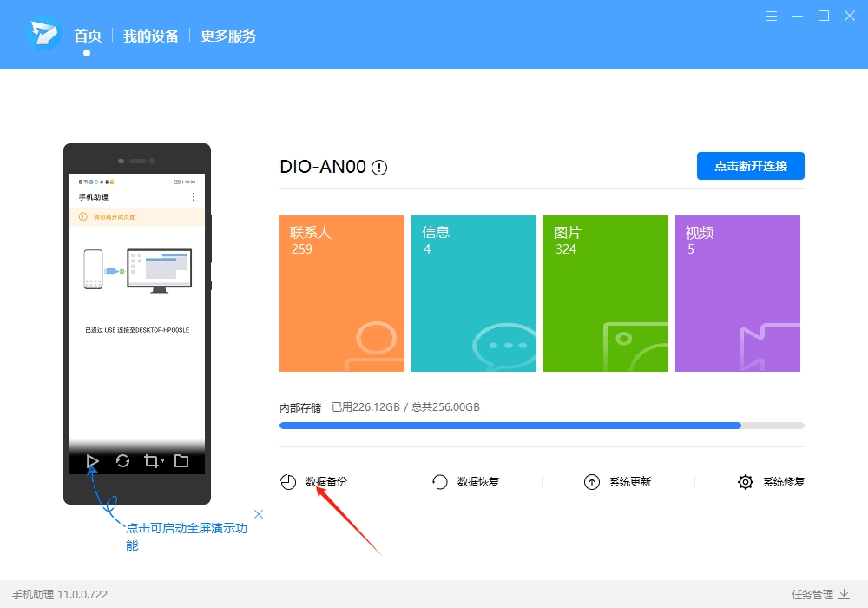Dismiss the demo tooltip with the X
This screenshot has width=868, height=608.
(x=259, y=514)
